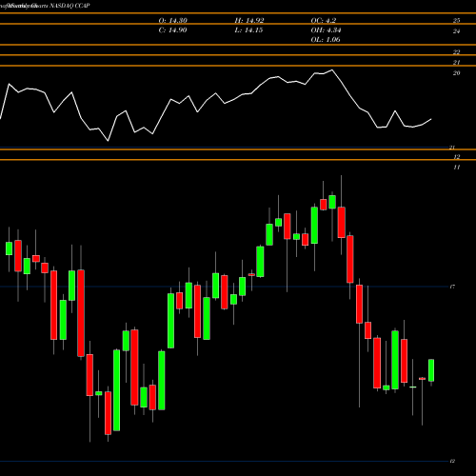The image size is (476, 476).
Task: Click the high value H: 14.92
Action: pos(249,21)
